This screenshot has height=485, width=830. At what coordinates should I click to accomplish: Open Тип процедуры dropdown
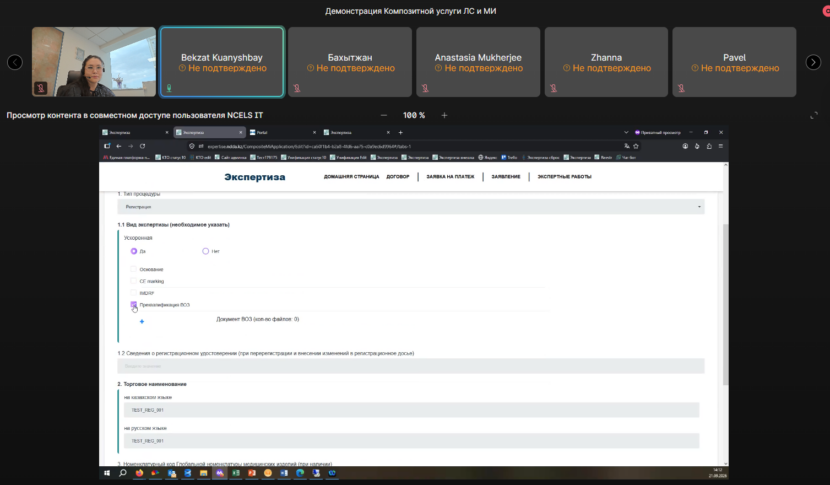point(411,206)
